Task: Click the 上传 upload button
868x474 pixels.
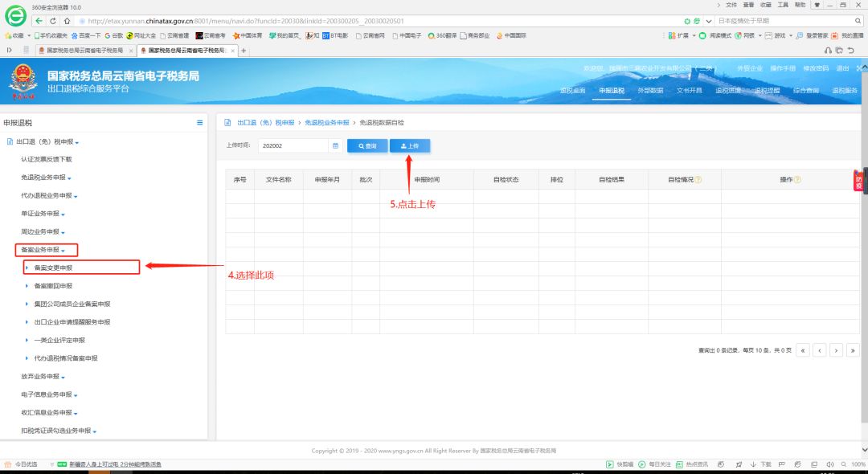Action: (410, 146)
